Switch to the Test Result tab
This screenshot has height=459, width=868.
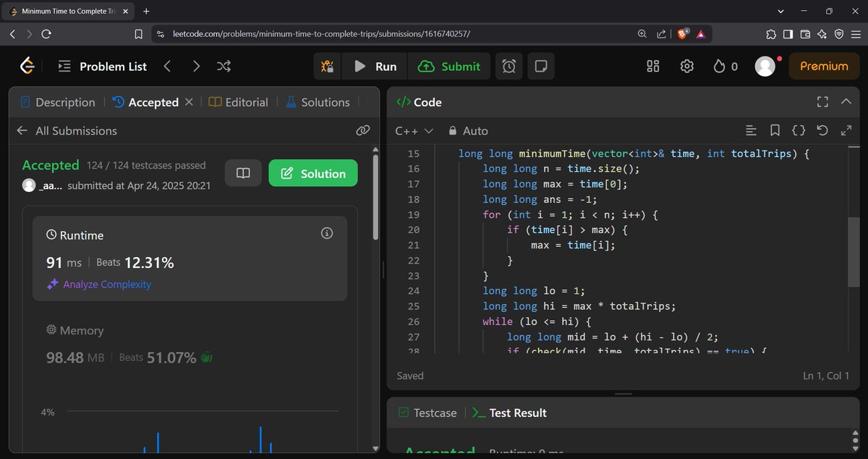coord(509,413)
